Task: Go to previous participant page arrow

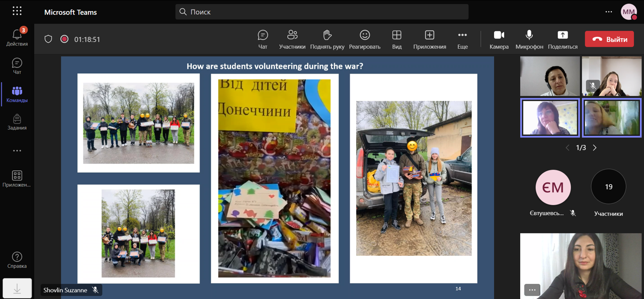Action: (x=568, y=147)
